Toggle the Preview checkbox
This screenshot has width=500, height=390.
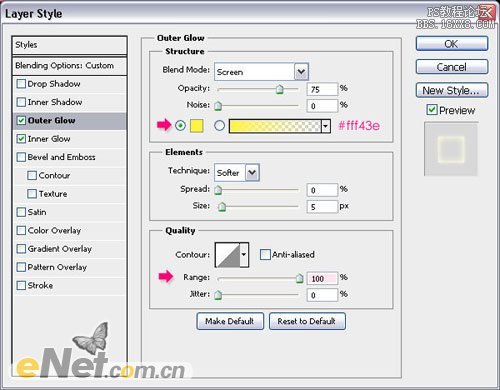[432, 110]
